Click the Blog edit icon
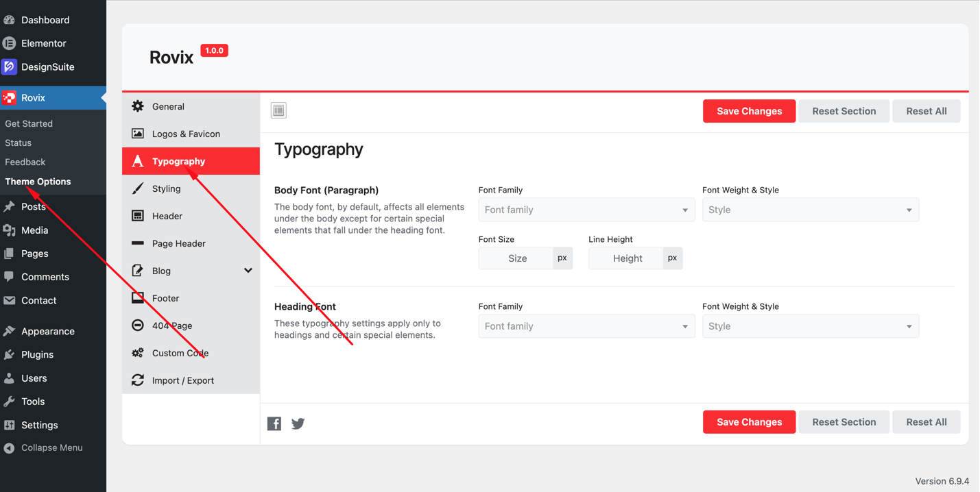 [x=138, y=271]
